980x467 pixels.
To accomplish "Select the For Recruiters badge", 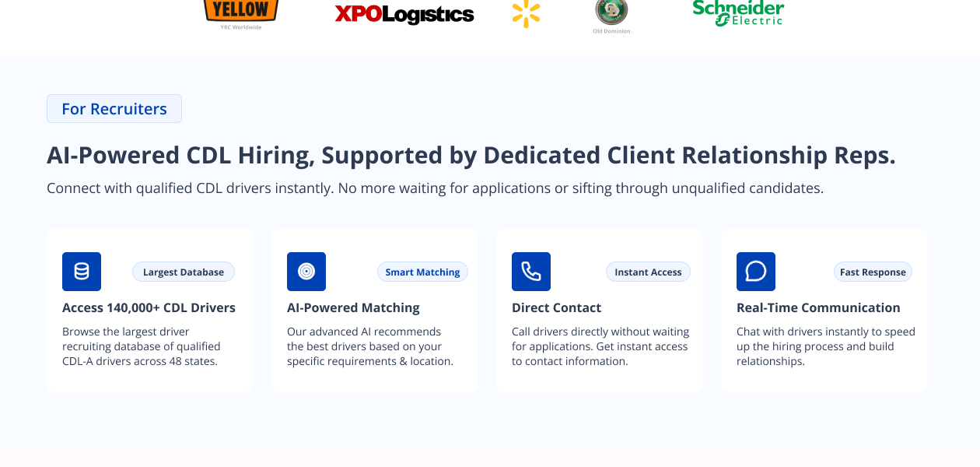I will pyautogui.click(x=114, y=109).
